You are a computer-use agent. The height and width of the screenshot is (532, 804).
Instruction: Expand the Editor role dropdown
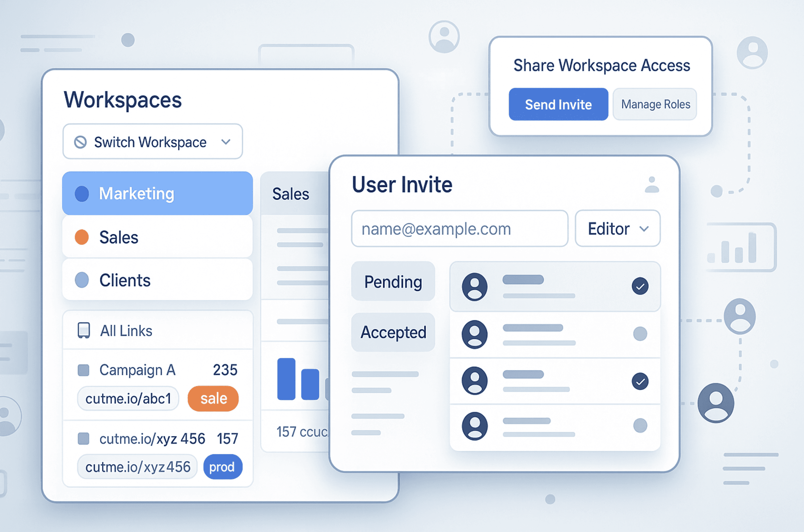tap(617, 229)
